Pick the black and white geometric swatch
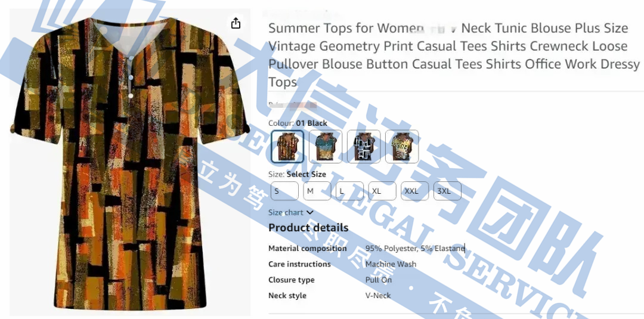 click(364, 147)
